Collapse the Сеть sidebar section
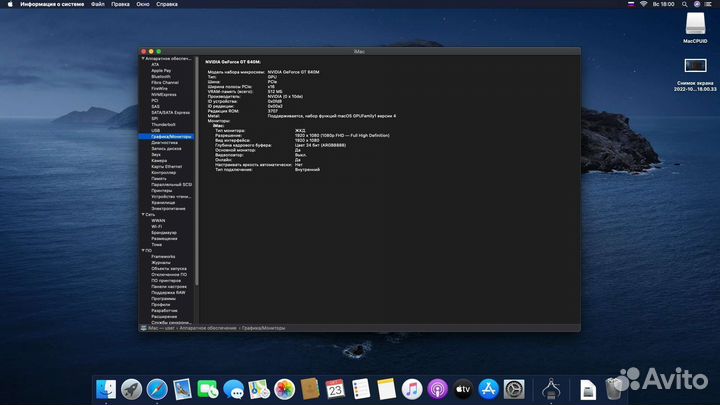This screenshot has height=405, width=720. [x=143, y=214]
